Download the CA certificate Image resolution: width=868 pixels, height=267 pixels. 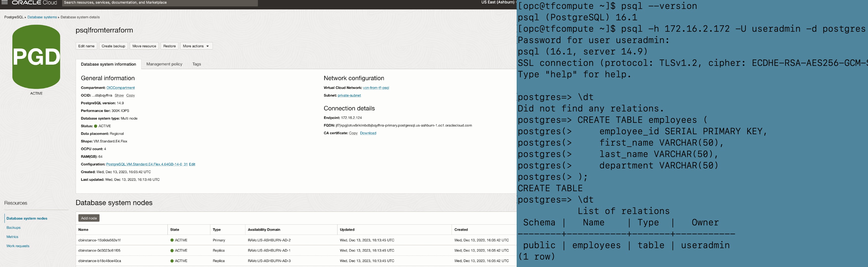[x=368, y=133]
